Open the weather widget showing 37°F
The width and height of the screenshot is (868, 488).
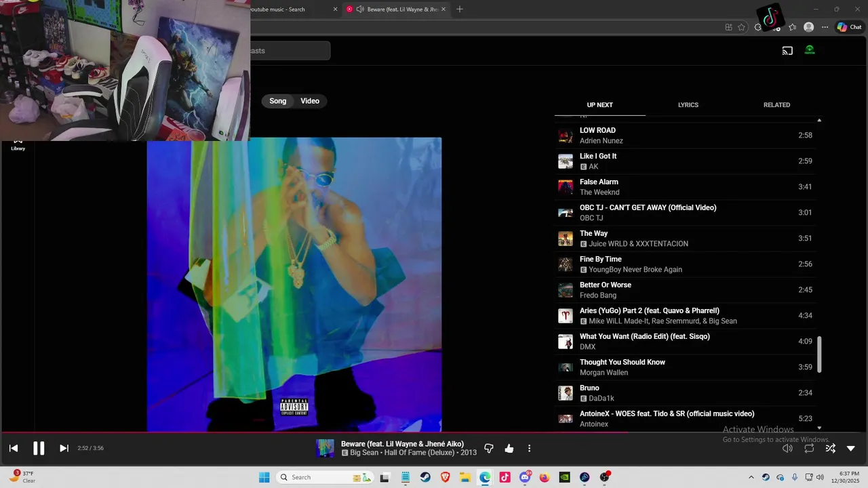click(x=22, y=477)
